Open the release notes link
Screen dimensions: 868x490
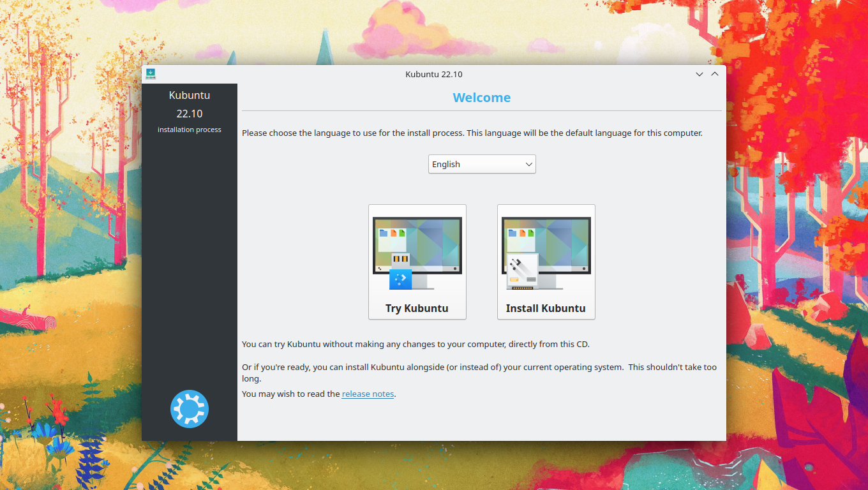(x=368, y=394)
